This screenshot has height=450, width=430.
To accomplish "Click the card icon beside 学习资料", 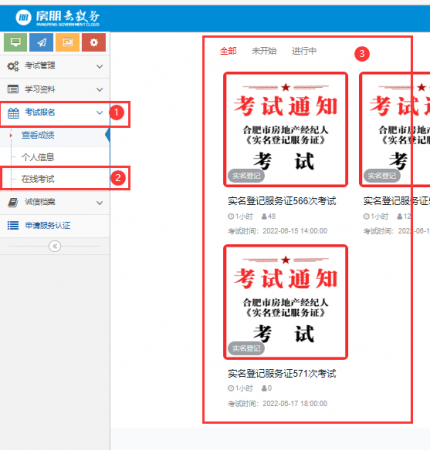I will click(x=13, y=89).
